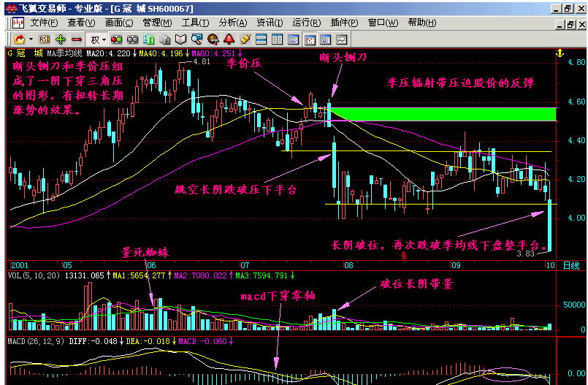Click the VOL(5,10,20) volume indicator label
588x385 pixels.
pos(34,275)
